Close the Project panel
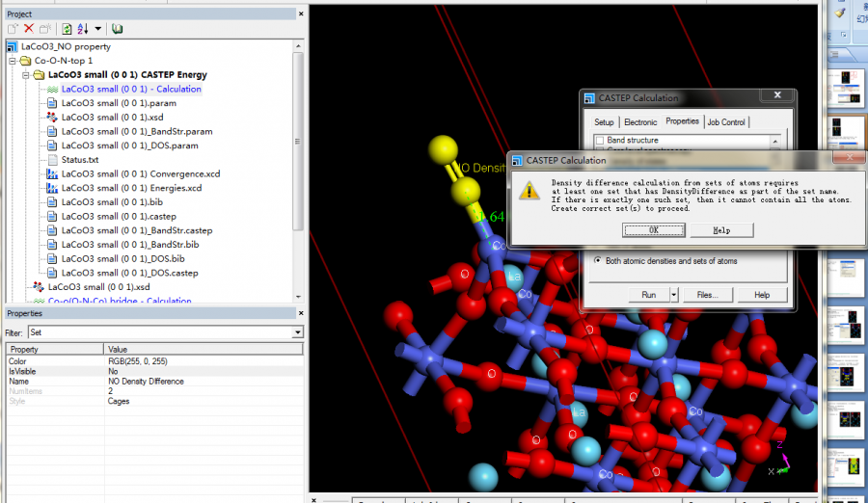The image size is (868, 503). tap(300, 13)
